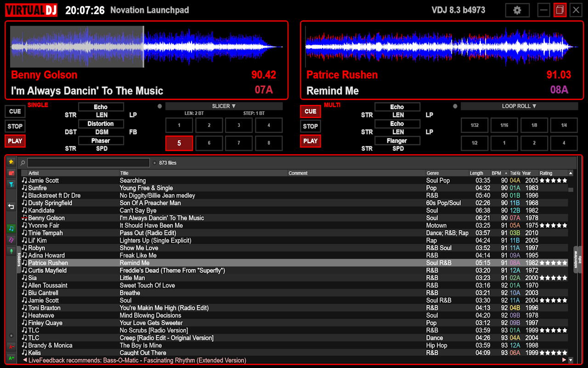Toggle the right deck pad mode indicator dot
Image resolution: width=588 pixels, height=368 pixels.
455,106
